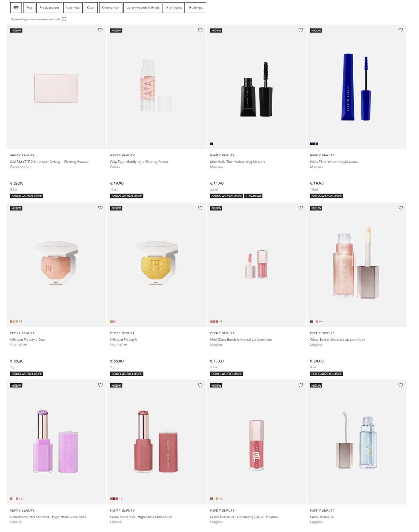Open the all-filters slider icon

(x=16, y=8)
